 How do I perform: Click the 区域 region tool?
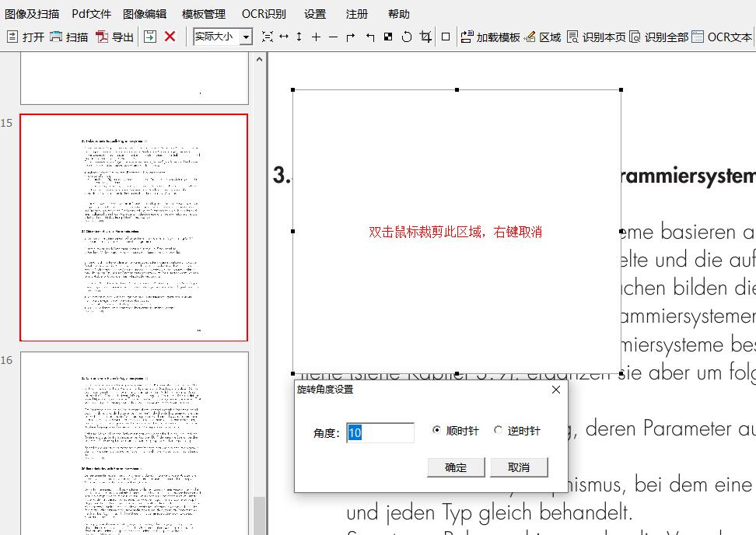[x=544, y=37]
